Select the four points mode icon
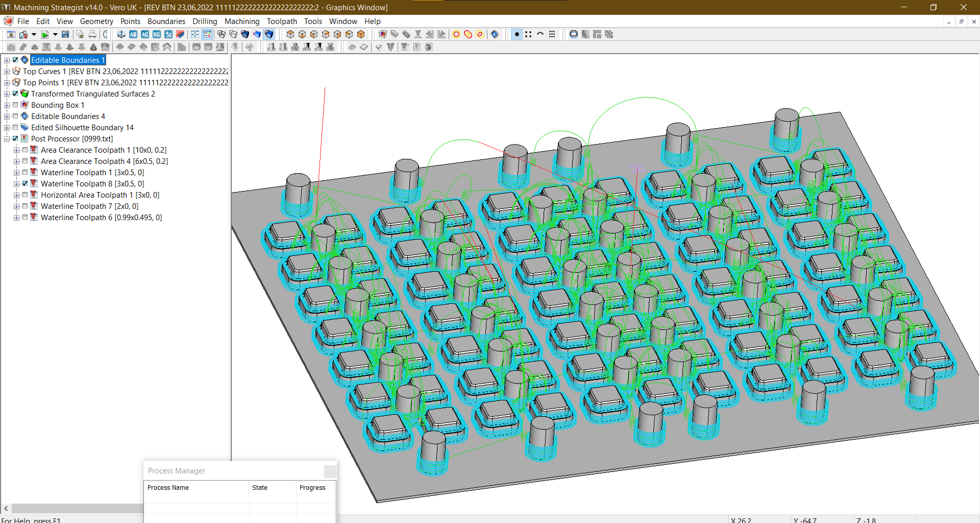The image size is (980, 523). tap(528, 34)
